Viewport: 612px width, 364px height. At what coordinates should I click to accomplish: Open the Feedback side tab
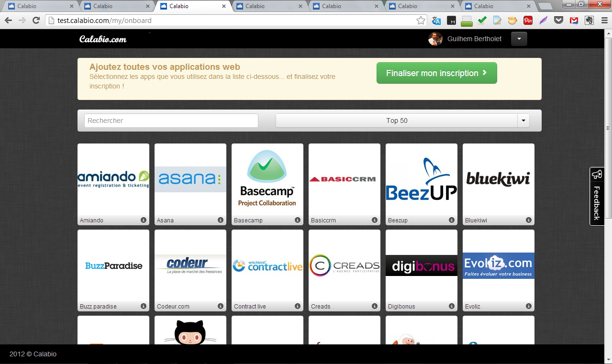point(597,196)
